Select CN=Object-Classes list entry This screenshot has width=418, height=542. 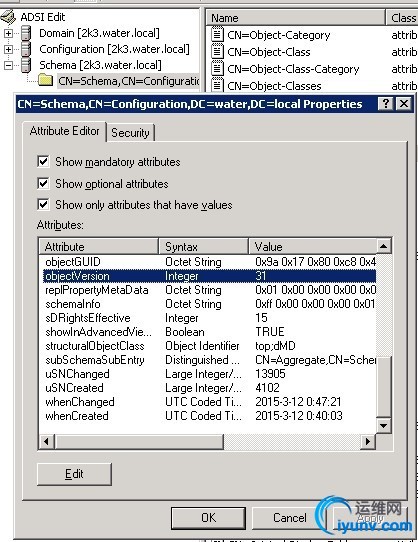(x=274, y=86)
